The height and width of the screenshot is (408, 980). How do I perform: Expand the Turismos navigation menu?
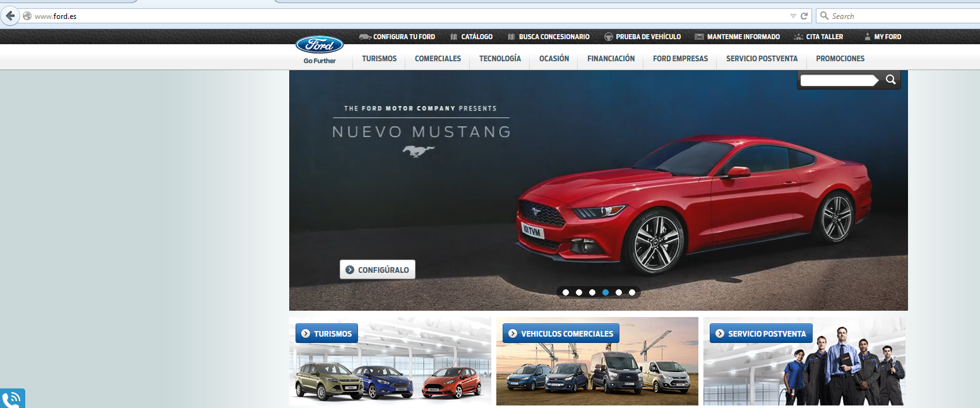pyautogui.click(x=379, y=59)
